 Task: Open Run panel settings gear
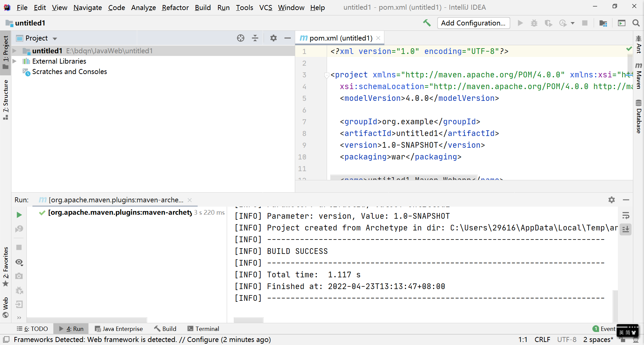point(611,200)
